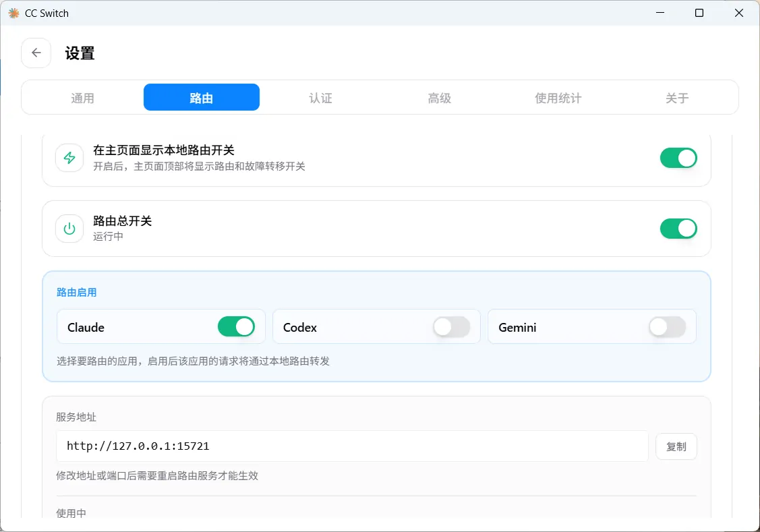Viewport: 760px width, 532px height.
Task: Minimize the CC Switch window
Action: pos(660,13)
